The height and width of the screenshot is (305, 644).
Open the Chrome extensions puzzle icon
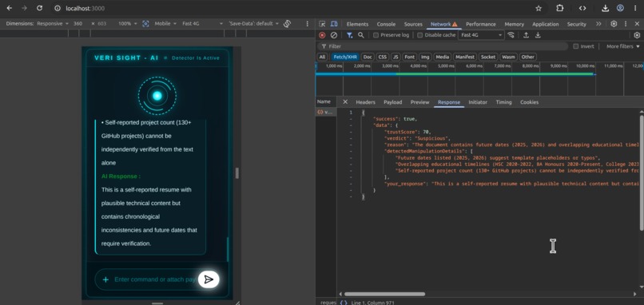tap(560, 8)
